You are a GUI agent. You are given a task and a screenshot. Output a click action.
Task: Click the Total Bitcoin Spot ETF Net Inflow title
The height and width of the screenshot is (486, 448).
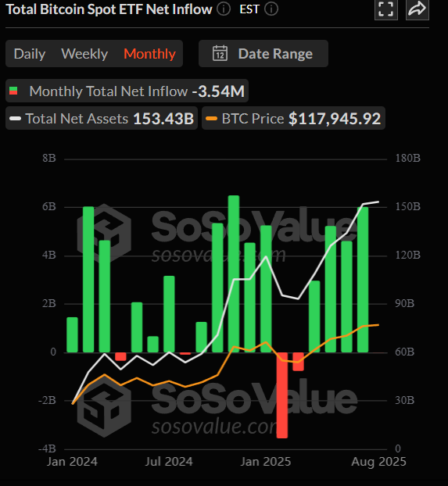(x=109, y=9)
